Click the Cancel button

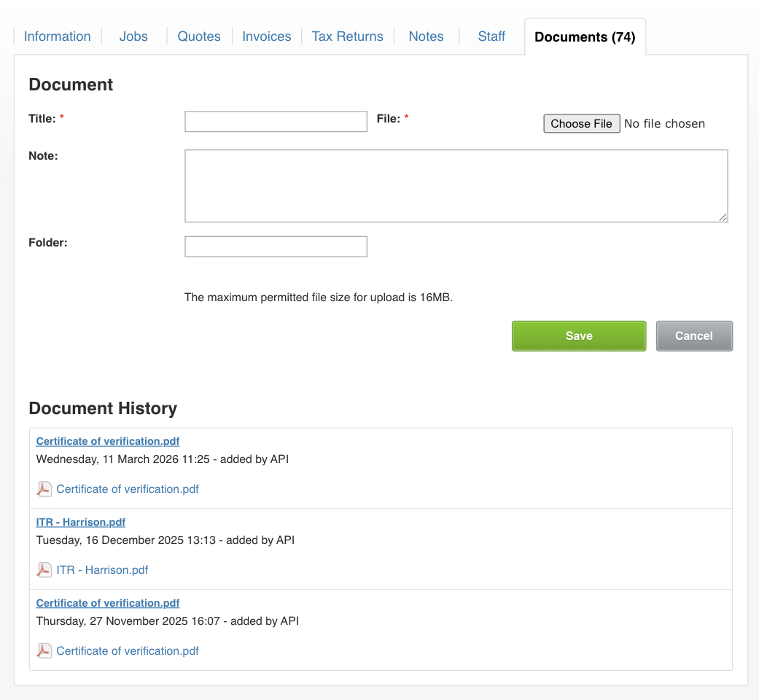click(x=694, y=336)
